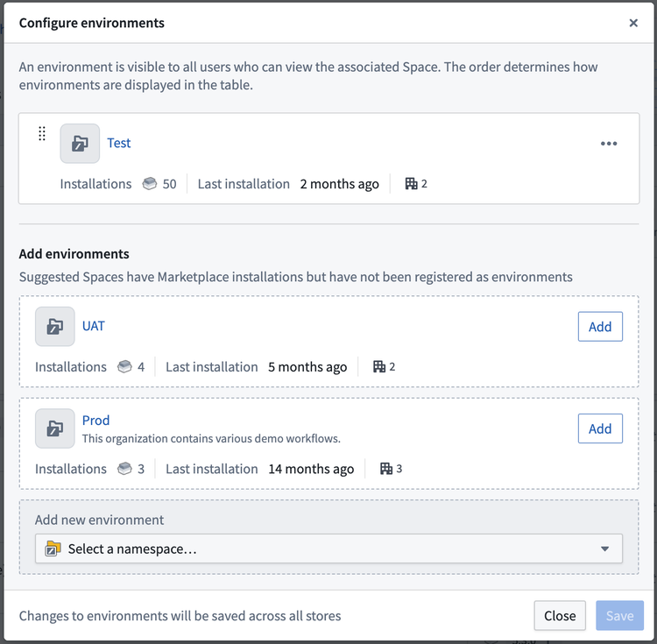Click the drag handle beside Test environment
This screenshot has height=644, width=657.
(x=41, y=134)
